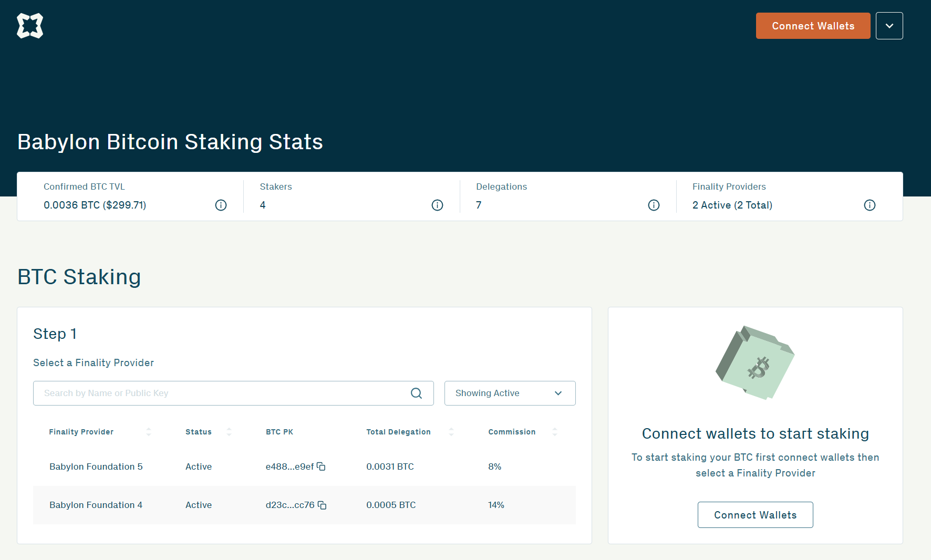Viewport: 931px width, 560px height.
Task: Click the Finality Provider column header
Action: pyautogui.click(x=81, y=432)
